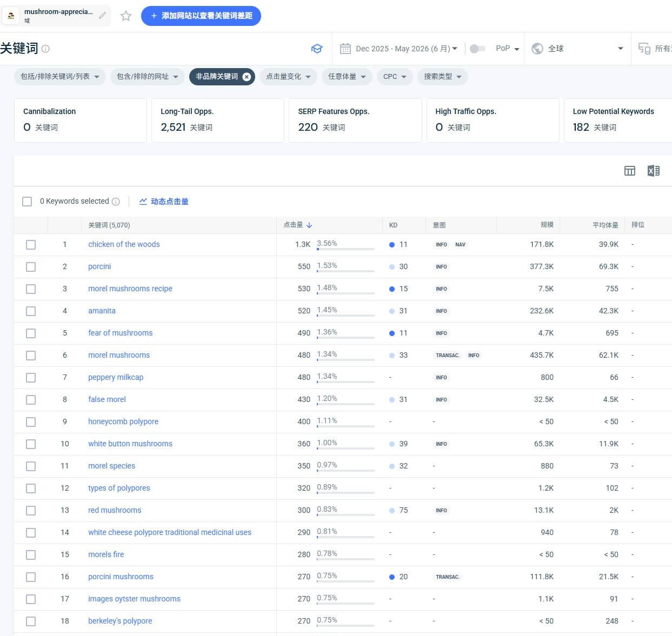Tick the amanita row checkbox
672x636 pixels.
coord(31,311)
